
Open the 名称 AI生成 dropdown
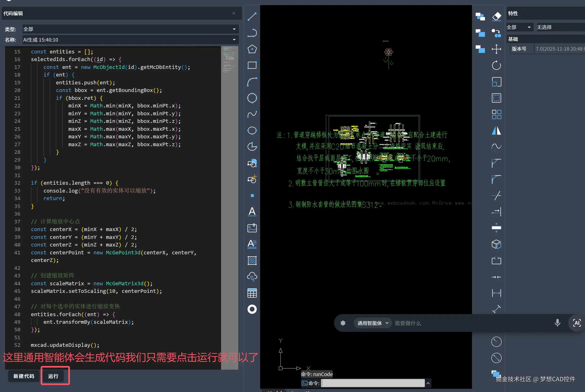(x=130, y=40)
